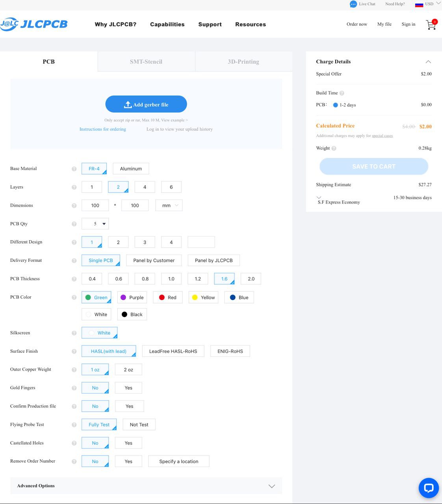Viewport: 442px width, 504px height.
Task: Click the SAVE TO CART button
Action: point(374,167)
